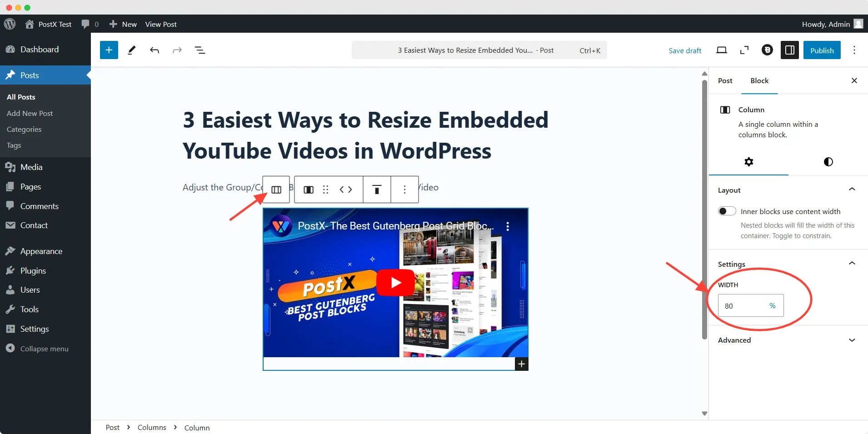Viewport: 868px width, 434px height.
Task: Open Tags submenu item
Action: tap(14, 145)
